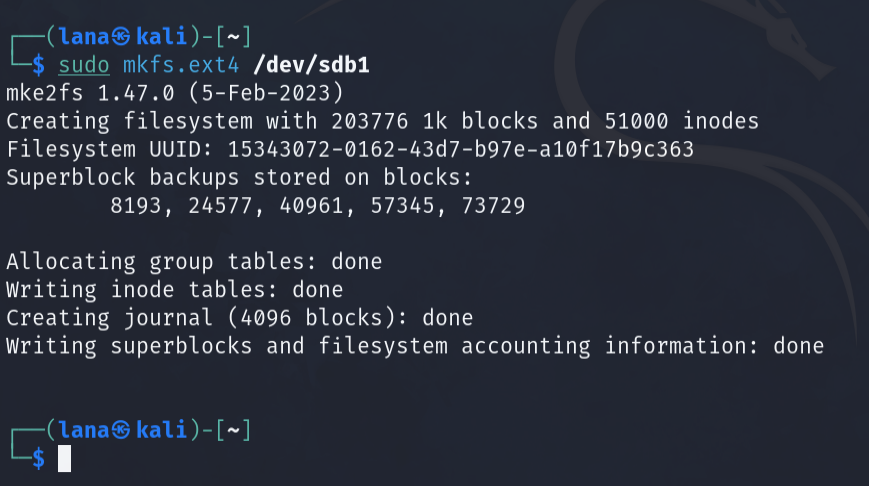Click the underlined sudo command word
This screenshot has height=486, width=869.
[84, 65]
